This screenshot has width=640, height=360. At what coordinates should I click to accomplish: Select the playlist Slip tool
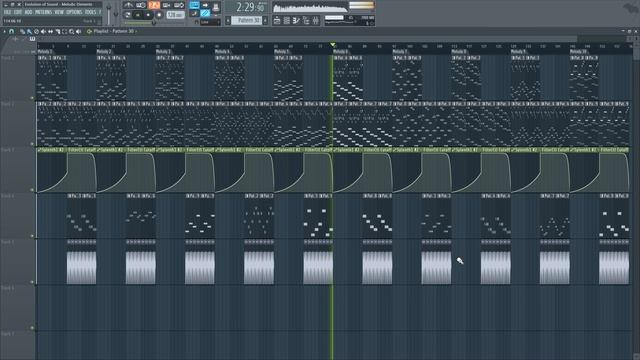pyautogui.click(x=50, y=31)
